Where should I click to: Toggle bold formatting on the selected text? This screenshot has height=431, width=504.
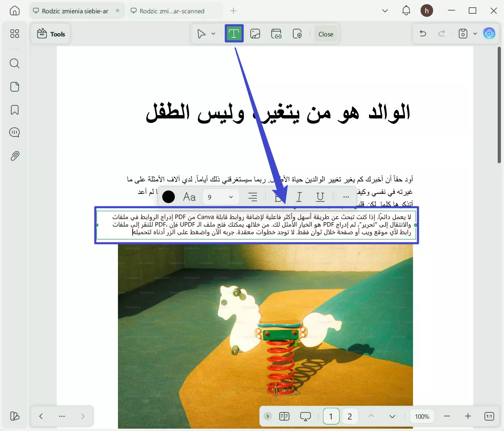click(278, 197)
